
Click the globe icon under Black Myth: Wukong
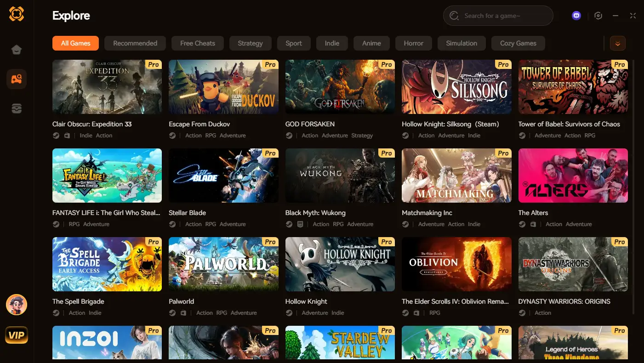point(289,224)
